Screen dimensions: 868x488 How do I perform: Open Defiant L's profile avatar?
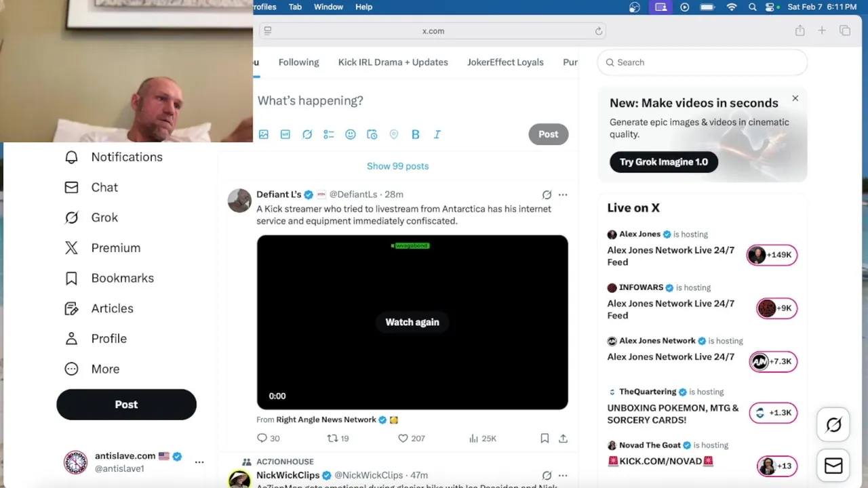tap(239, 201)
